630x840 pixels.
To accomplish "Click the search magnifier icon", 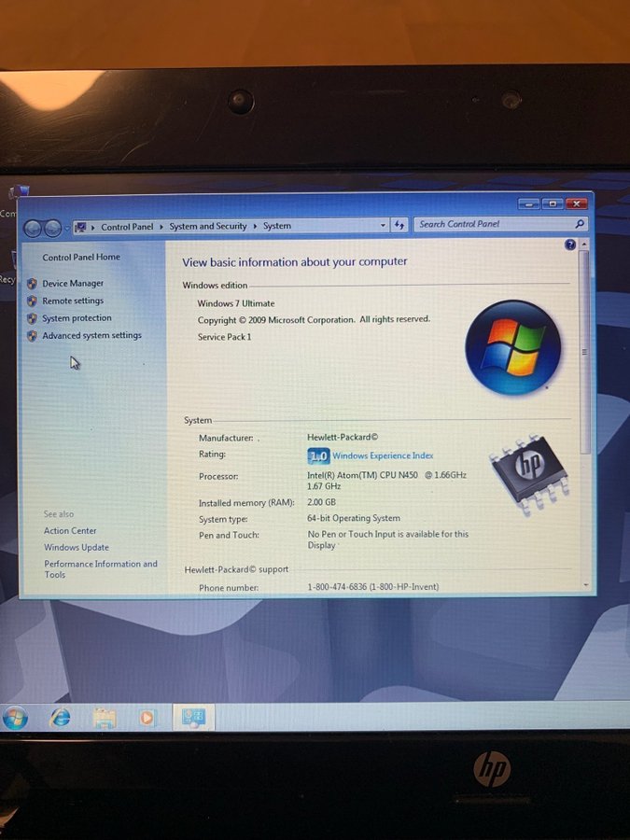I will (x=580, y=224).
